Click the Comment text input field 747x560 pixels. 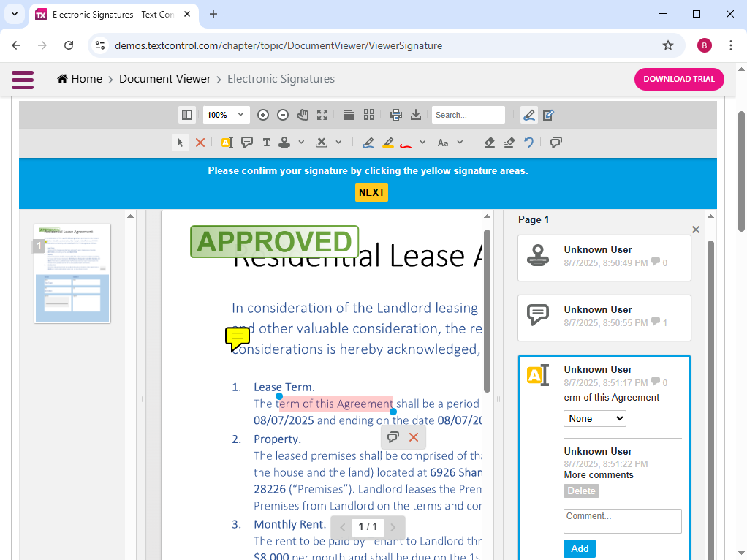[x=622, y=521]
